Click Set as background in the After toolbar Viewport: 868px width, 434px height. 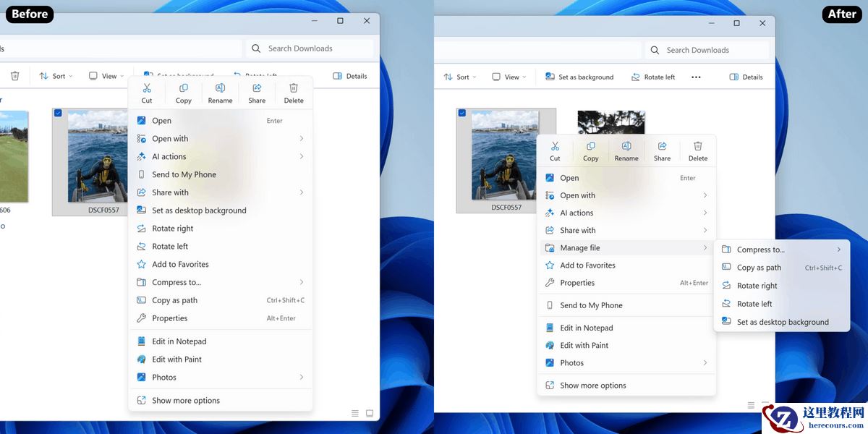[579, 77]
